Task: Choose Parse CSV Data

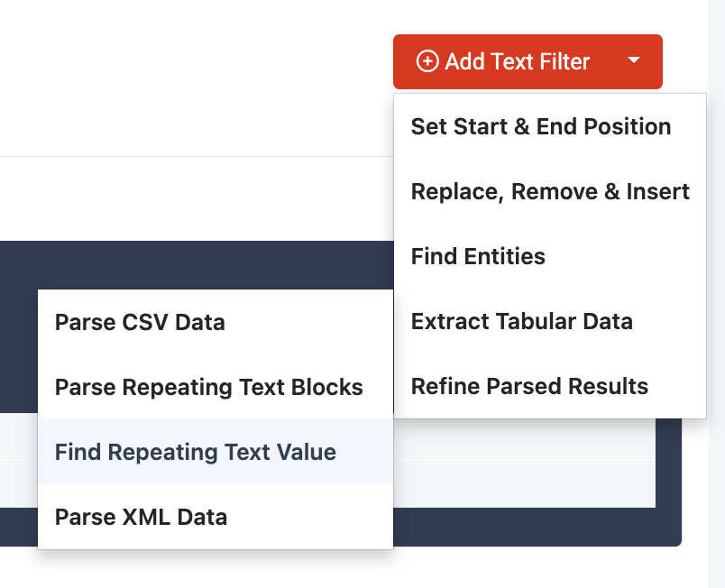Action: (x=140, y=322)
